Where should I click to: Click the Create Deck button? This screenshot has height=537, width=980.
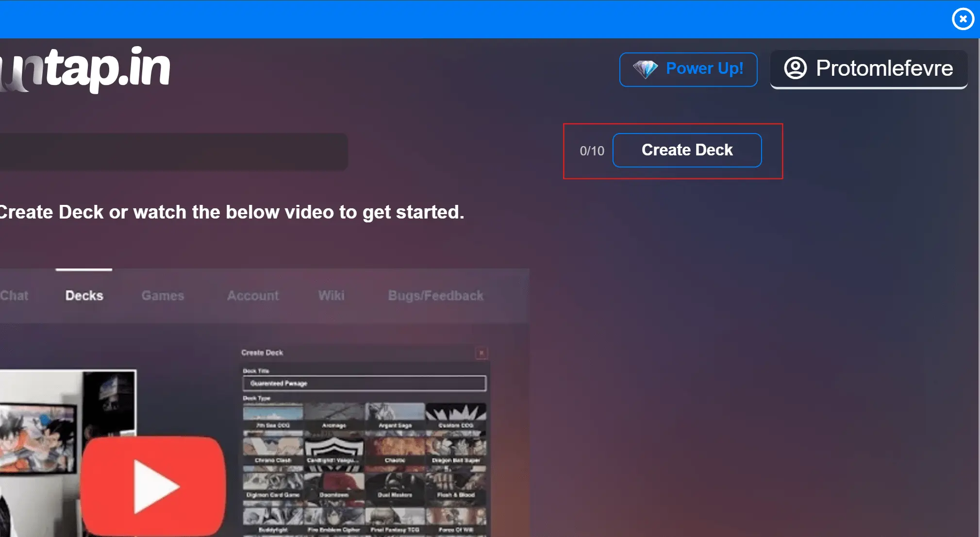(x=687, y=150)
